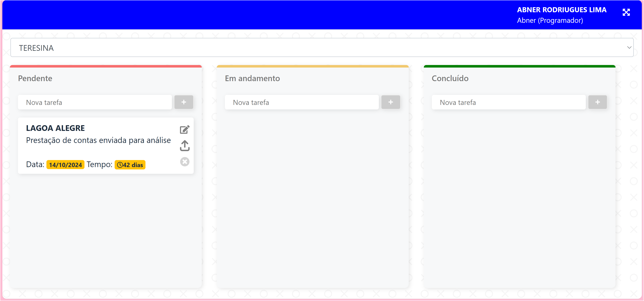Image resolution: width=644 pixels, height=301 pixels.
Task: Select the Nova tarefa field under Concluído
Action: (x=508, y=102)
